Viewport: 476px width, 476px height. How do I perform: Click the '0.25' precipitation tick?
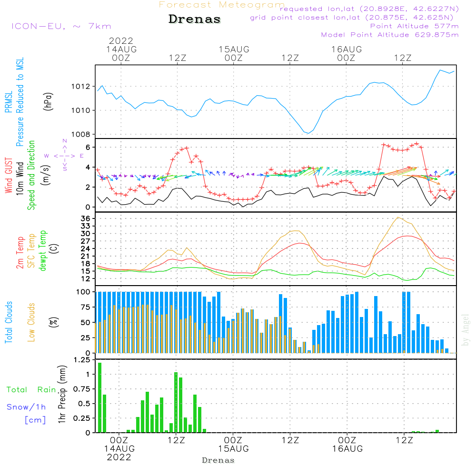(x=82, y=418)
